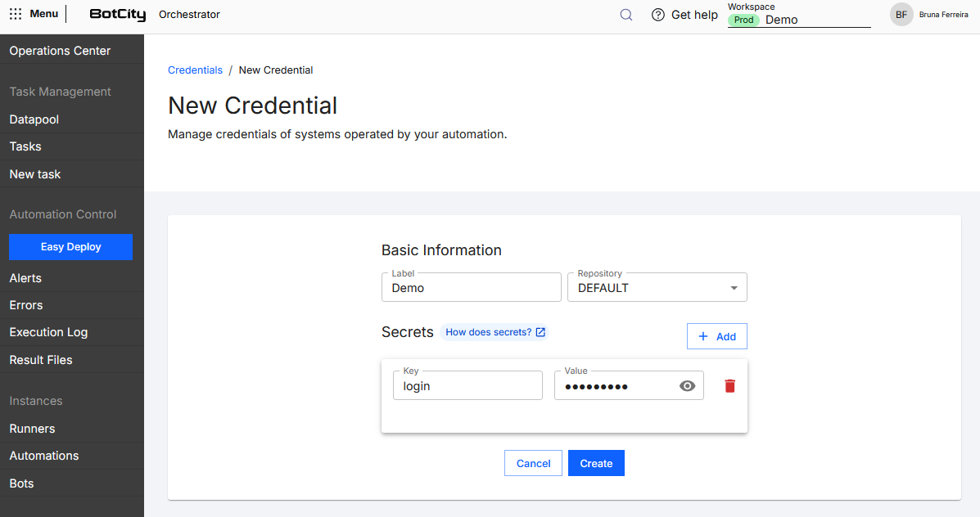The image size is (980, 517).
Task: Show the secret value with eye icon
Action: click(x=687, y=386)
